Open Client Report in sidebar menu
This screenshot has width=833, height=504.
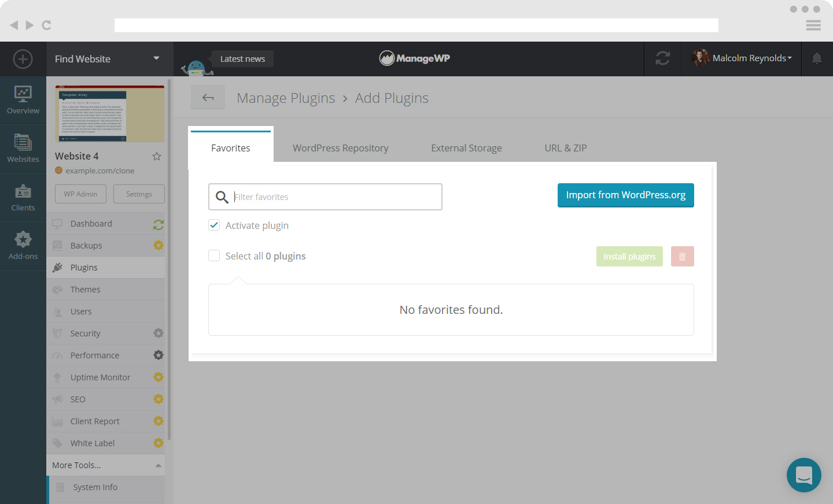(x=106, y=421)
